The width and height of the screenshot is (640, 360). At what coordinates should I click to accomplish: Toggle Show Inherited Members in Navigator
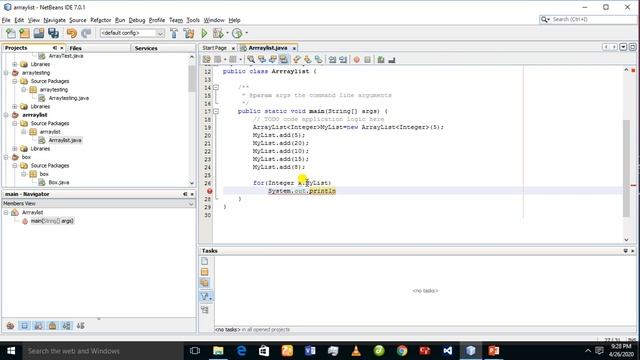point(10,326)
